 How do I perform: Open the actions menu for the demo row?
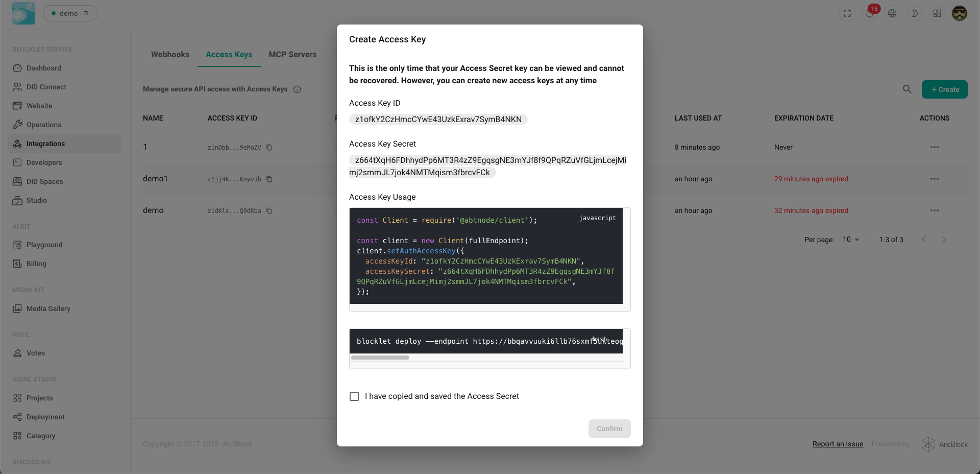click(x=934, y=210)
